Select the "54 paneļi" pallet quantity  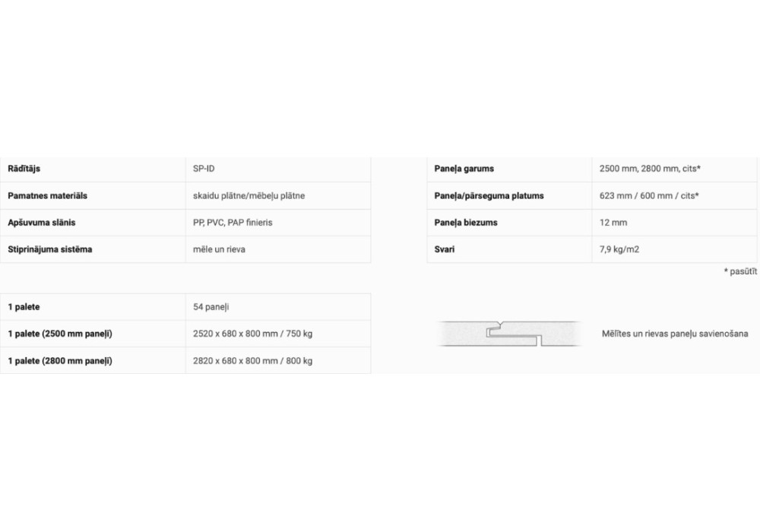(x=212, y=307)
